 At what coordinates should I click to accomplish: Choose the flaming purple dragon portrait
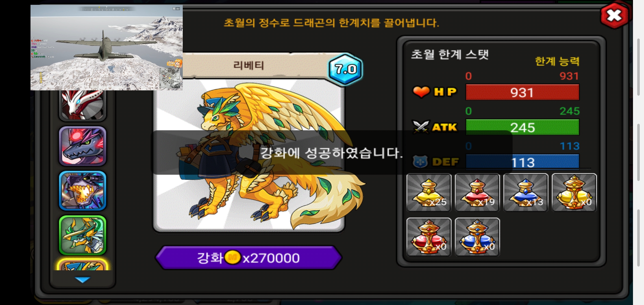tap(82, 191)
